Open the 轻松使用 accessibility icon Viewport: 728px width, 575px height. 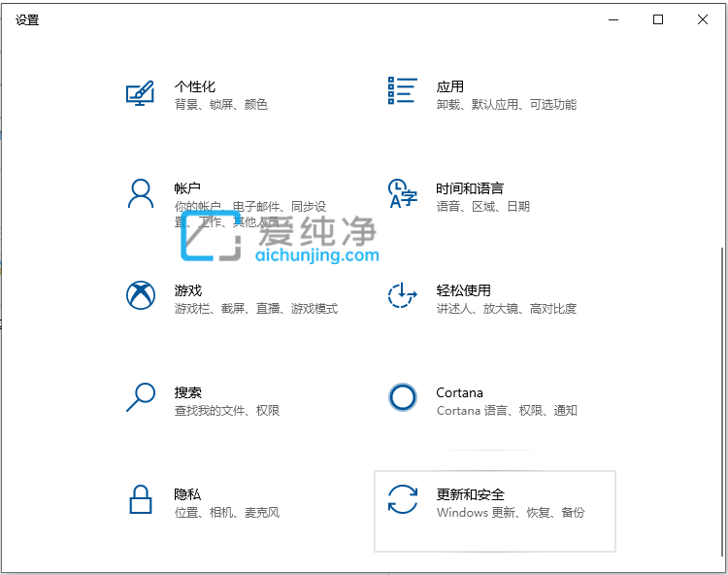tap(403, 295)
